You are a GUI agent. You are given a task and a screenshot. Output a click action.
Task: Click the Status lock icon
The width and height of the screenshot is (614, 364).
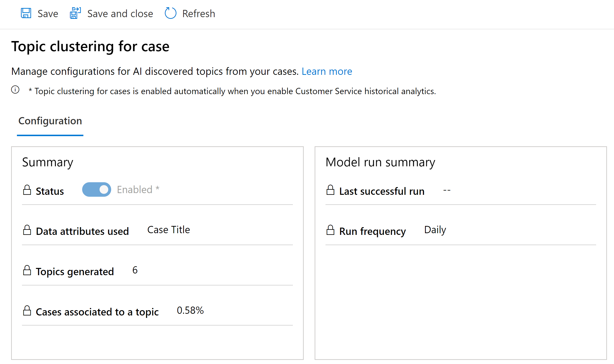[x=27, y=190]
